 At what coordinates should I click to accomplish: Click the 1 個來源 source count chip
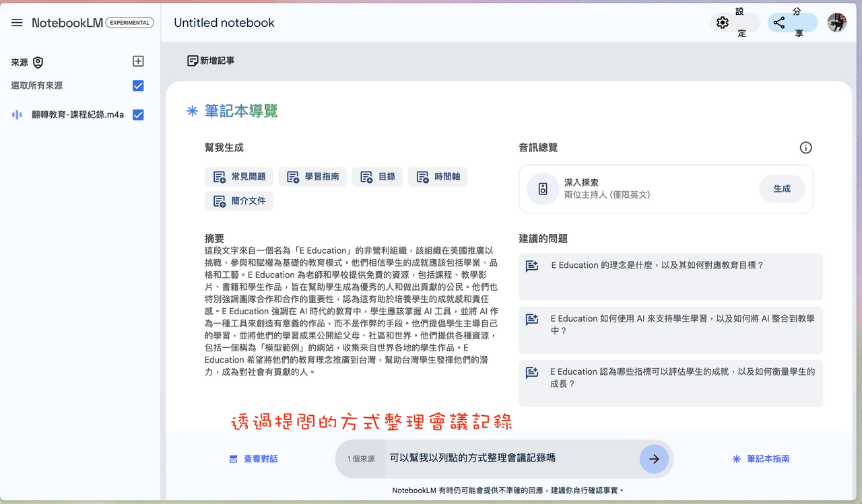(x=361, y=459)
